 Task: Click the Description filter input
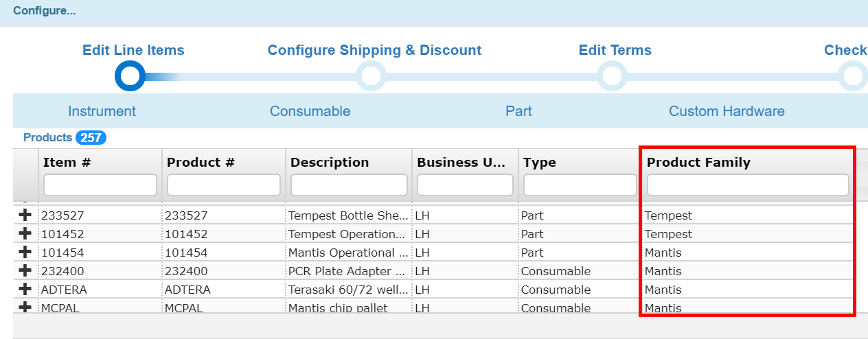tap(349, 185)
